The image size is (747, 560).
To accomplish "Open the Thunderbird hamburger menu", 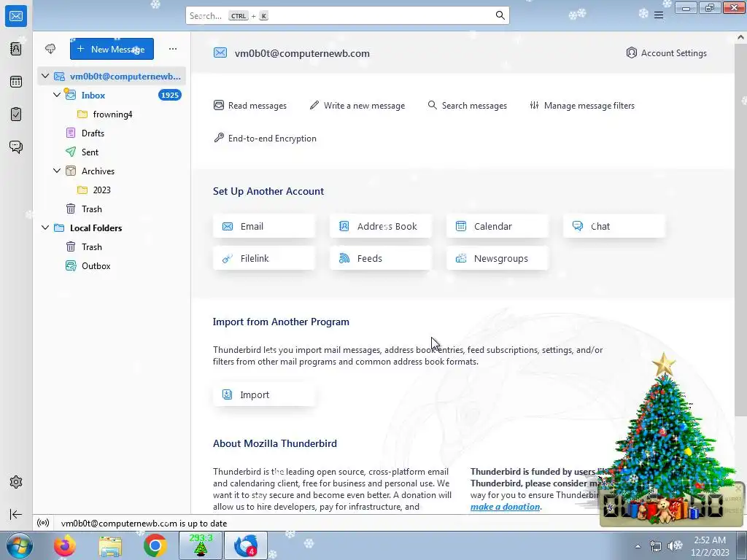I will pyautogui.click(x=659, y=15).
